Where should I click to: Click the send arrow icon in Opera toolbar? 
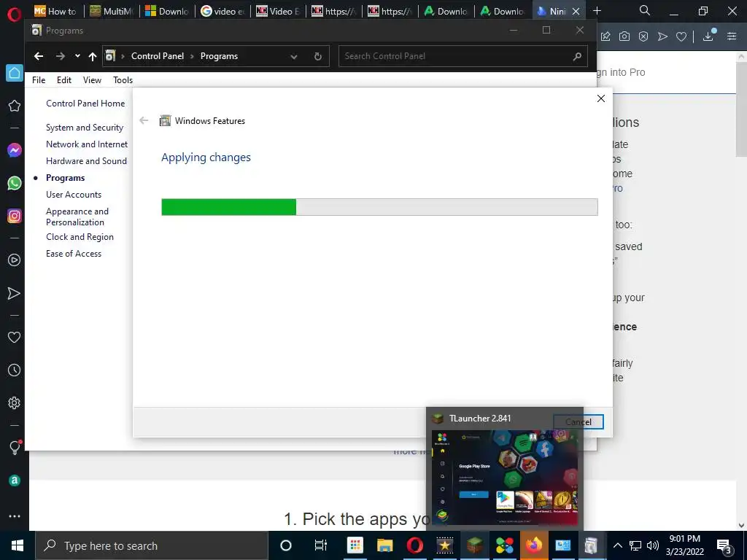(x=662, y=36)
